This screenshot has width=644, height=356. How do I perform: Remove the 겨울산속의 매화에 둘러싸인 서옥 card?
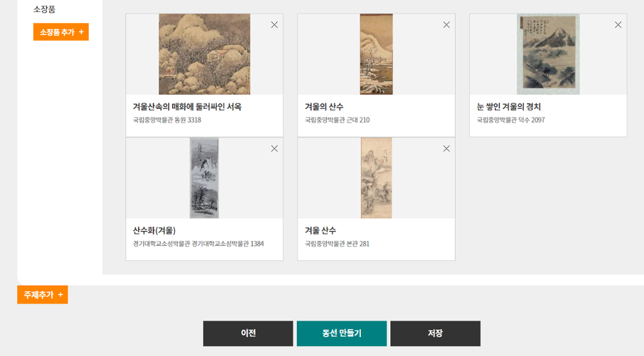(275, 25)
